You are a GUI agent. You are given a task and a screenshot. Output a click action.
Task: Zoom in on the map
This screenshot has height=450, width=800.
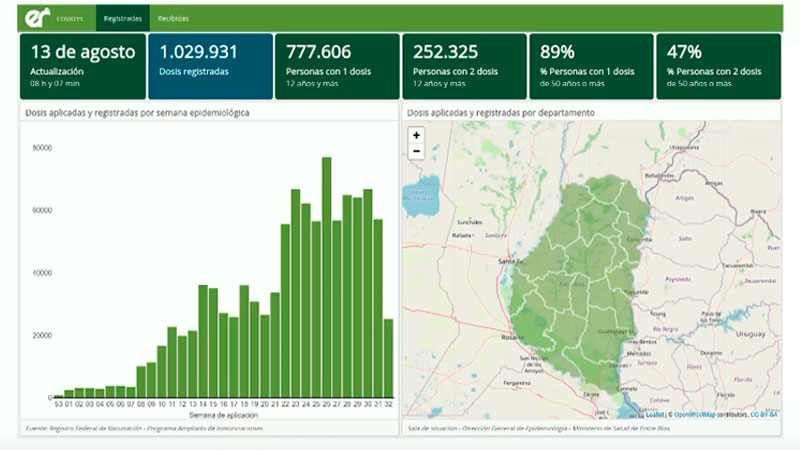[416, 135]
